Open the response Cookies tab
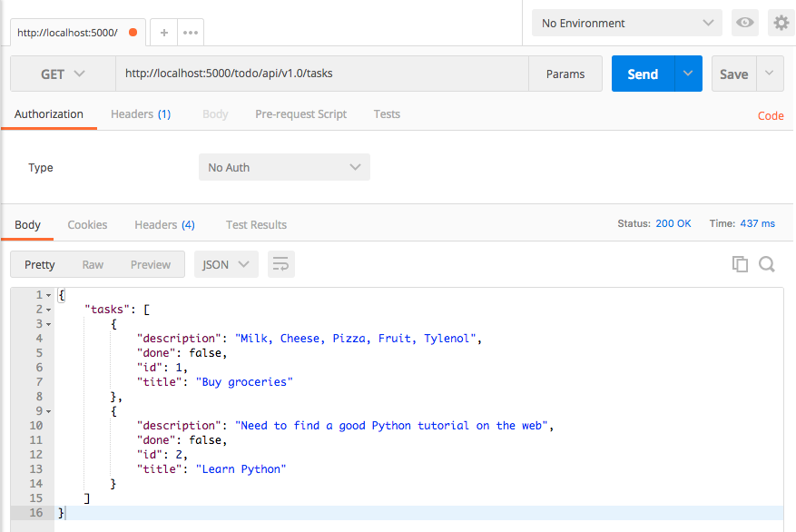The image size is (796, 532). point(87,225)
